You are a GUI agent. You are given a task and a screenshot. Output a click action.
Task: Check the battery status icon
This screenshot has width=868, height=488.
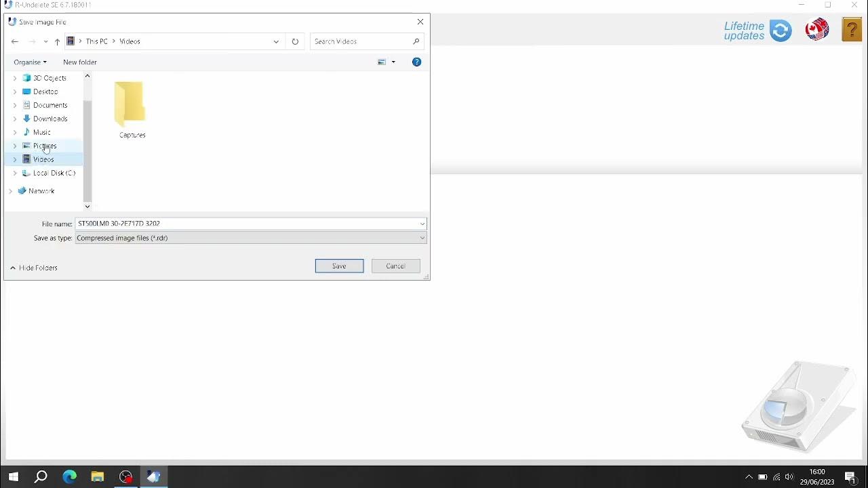pos(763,476)
